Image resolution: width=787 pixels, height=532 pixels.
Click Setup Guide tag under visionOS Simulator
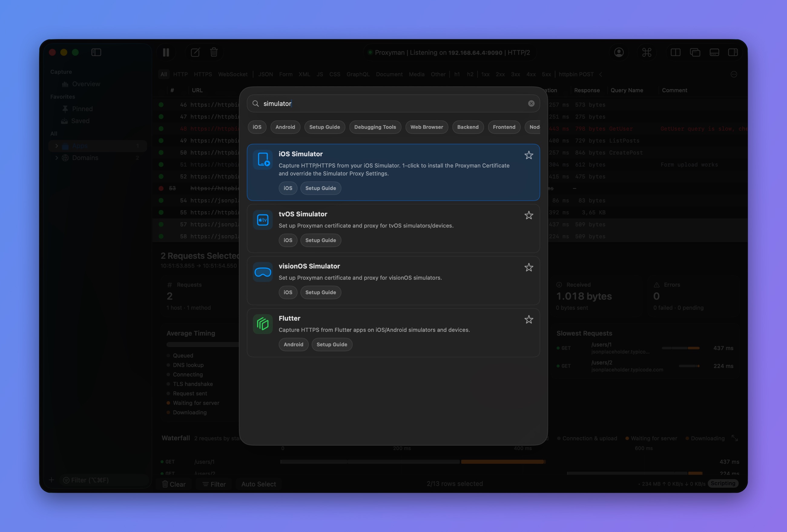coord(320,292)
